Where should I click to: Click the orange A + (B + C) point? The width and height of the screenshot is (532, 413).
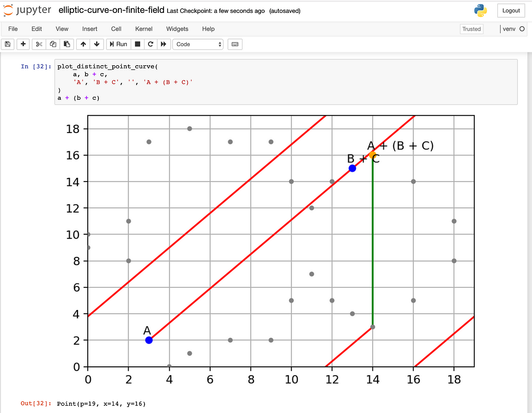(372, 155)
